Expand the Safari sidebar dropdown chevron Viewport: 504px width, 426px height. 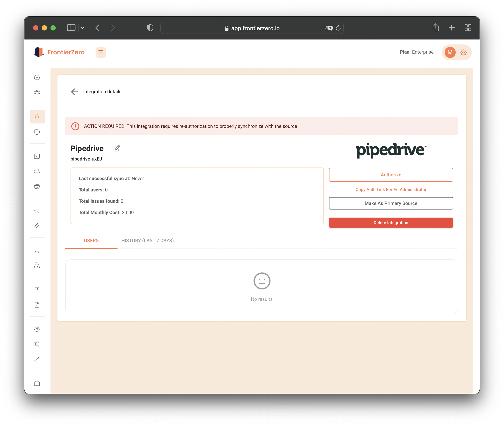pyautogui.click(x=83, y=28)
